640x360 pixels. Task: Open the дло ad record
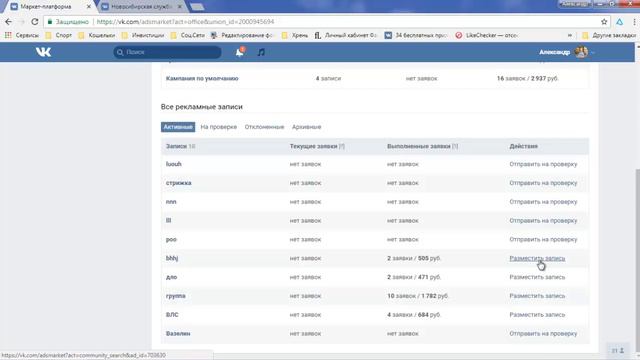pyautogui.click(x=171, y=277)
